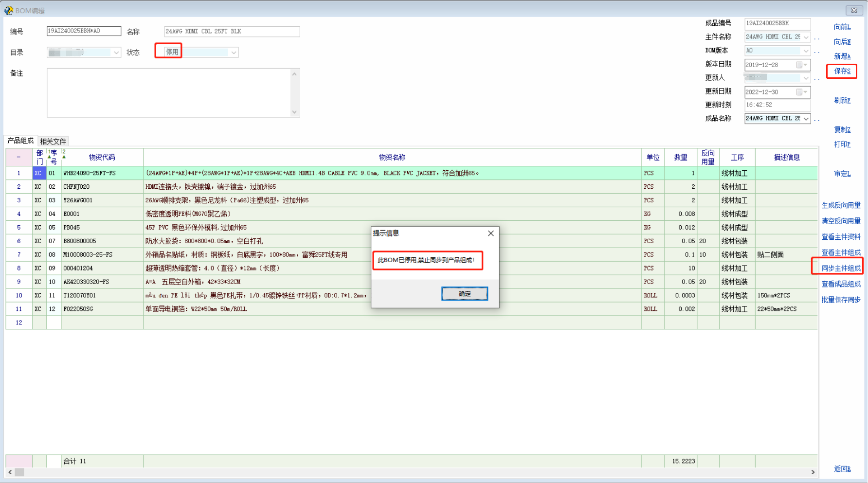This screenshot has height=483, width=868.
Task: Click the 编号 input field
Action: point(84,31)
